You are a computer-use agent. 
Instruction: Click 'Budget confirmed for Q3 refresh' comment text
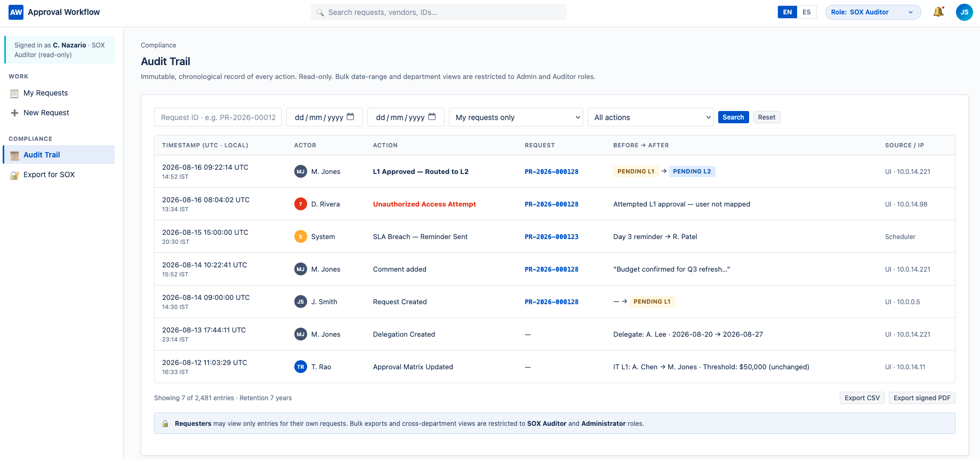click(x=671, y=269)
